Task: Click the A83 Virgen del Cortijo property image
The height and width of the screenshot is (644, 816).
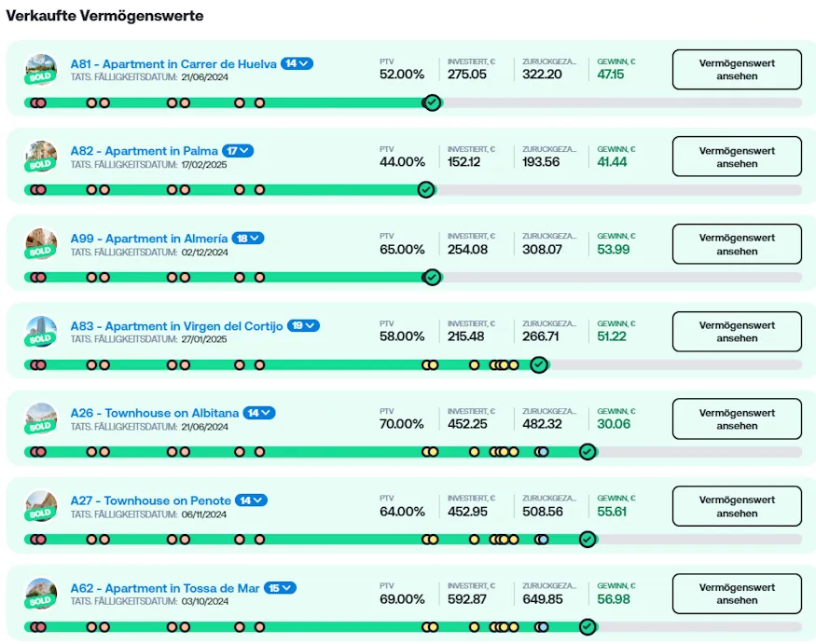Action: click(41, 331)
